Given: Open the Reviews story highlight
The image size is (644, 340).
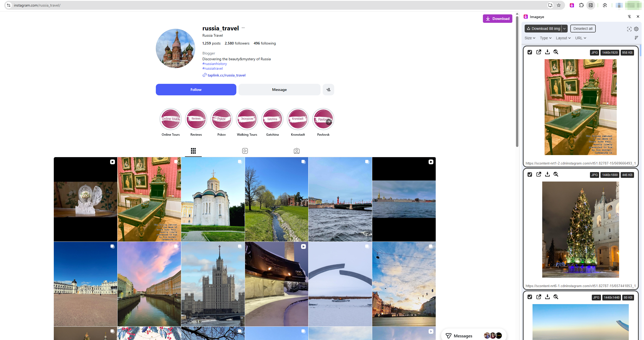Looking at the screenshot, I should [x=196, y=119].
